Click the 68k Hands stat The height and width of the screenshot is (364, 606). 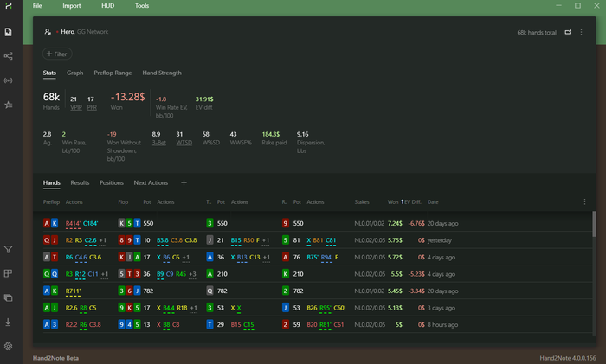(51, 98)
